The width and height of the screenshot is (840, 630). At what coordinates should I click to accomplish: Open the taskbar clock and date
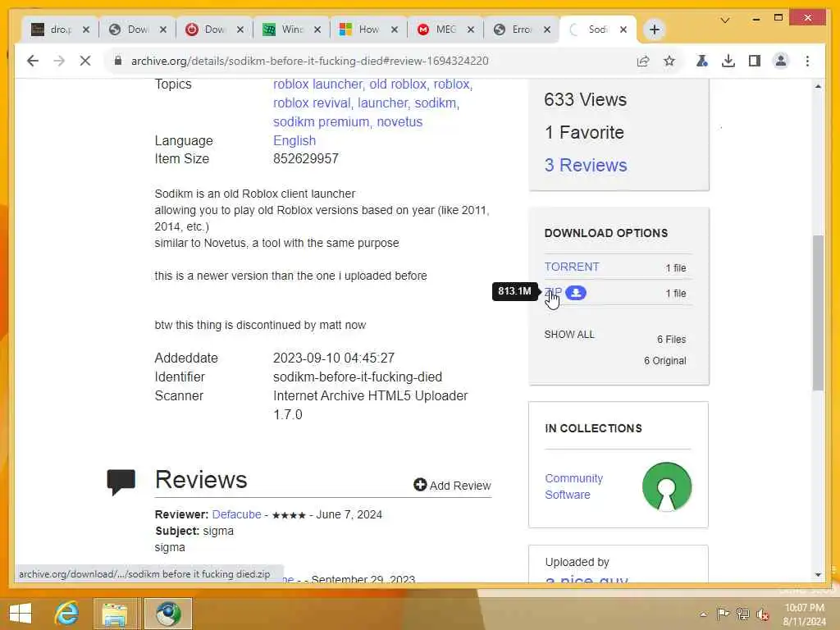(x=804, y=614)
